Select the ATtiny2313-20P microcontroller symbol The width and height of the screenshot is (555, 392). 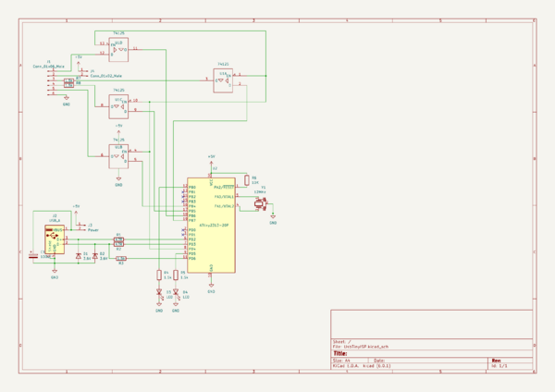pyautogui.click(x=211, y=226)
